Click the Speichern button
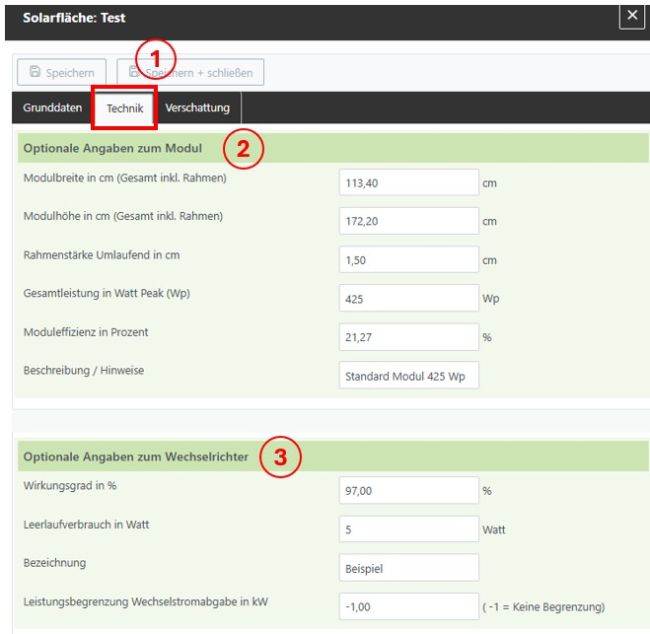Viewport: 650px width, 634px height. click(x=61, y=73)
